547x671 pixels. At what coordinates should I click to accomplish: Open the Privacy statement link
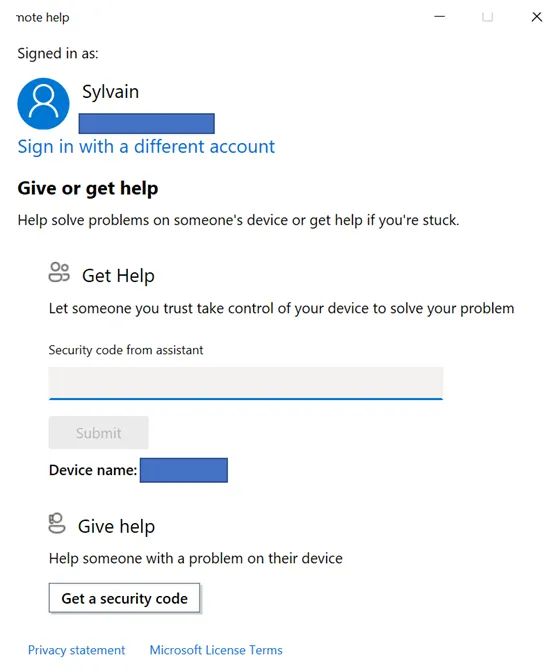coord(77,650)
